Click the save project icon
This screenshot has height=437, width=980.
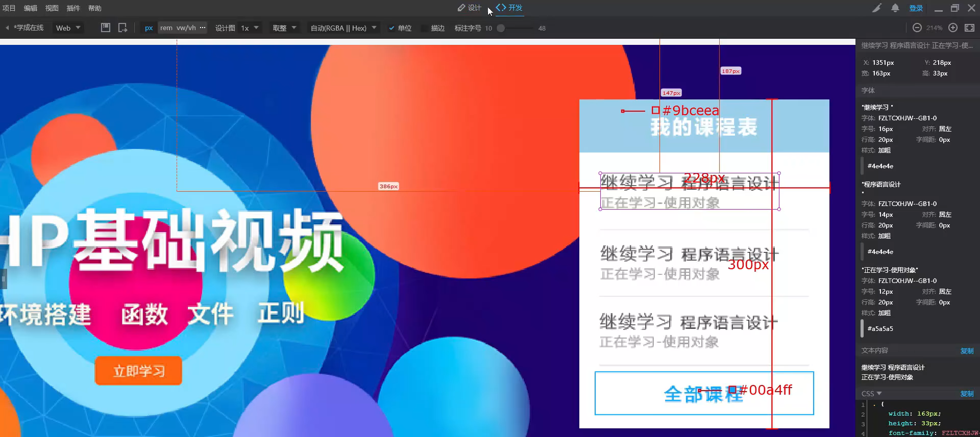(x=106, y=28)
